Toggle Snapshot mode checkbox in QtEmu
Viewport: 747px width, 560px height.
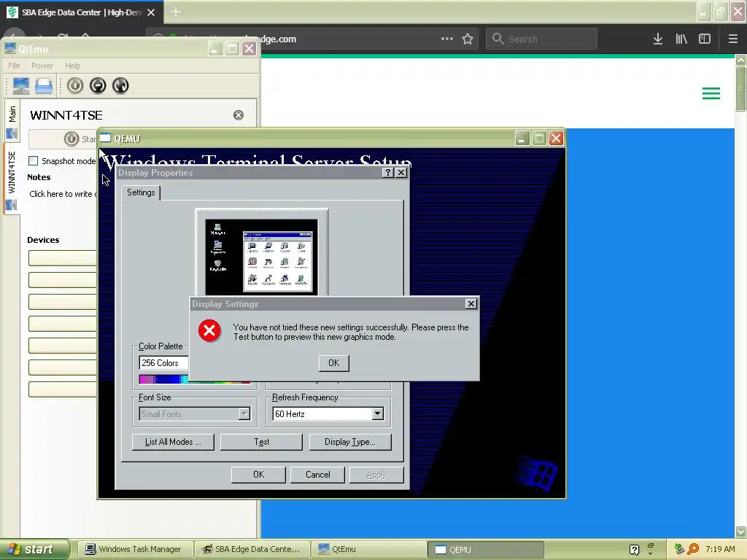pos(33,161)
